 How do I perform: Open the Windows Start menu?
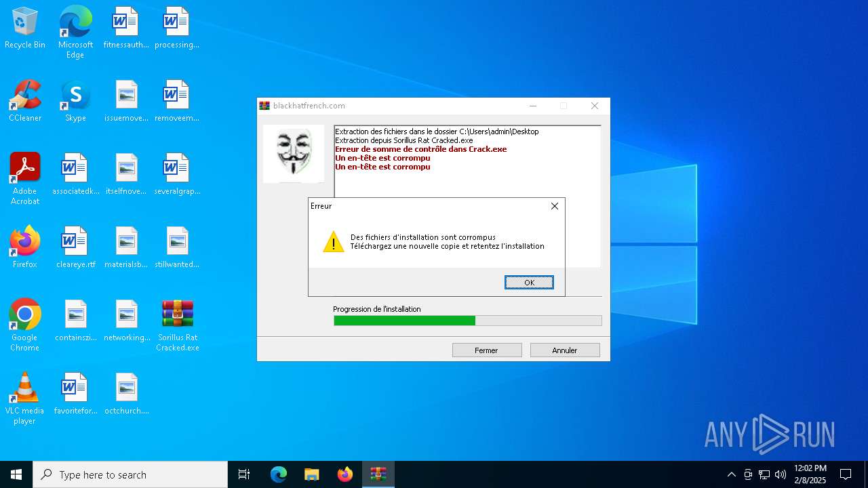[16, 474]
